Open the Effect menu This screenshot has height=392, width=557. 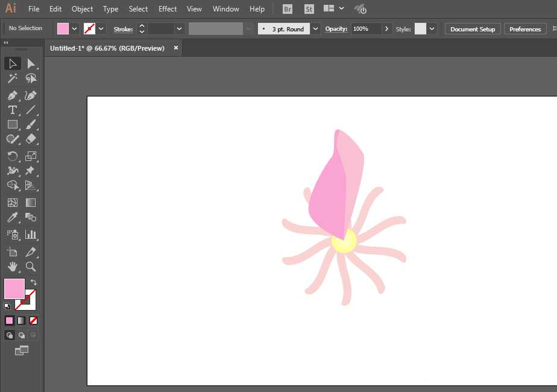pos(168,9)
